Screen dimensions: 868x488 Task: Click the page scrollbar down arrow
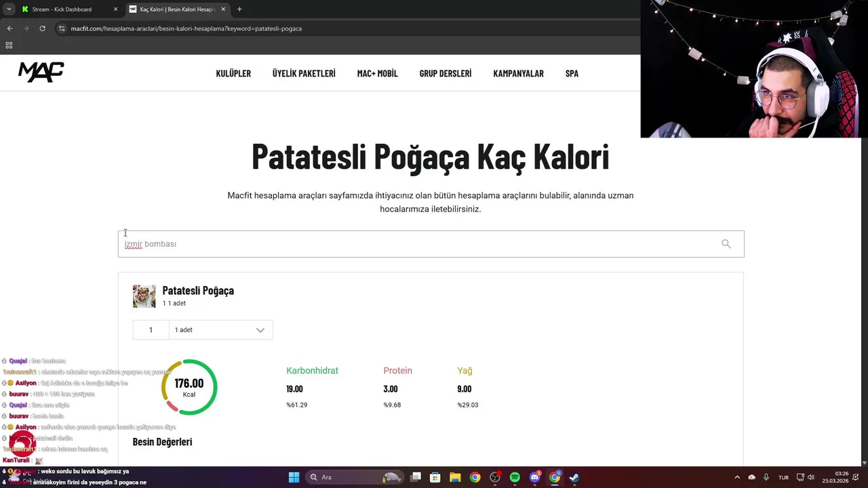click(x=864, y=463)
